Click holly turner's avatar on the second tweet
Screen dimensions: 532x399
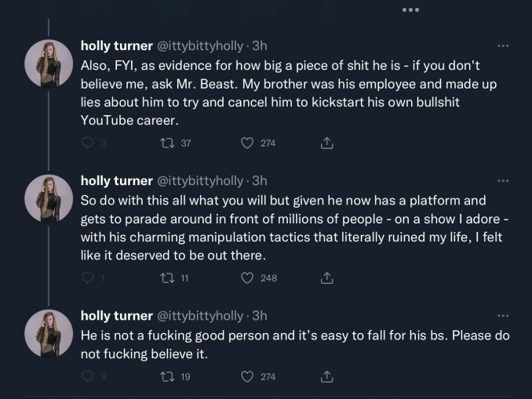[x=49, y=198]
